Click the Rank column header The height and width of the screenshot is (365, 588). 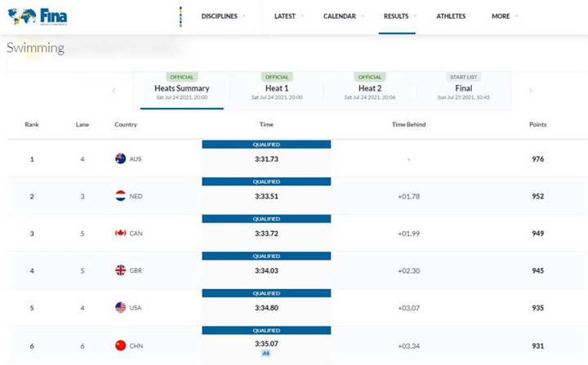point(32,125)
